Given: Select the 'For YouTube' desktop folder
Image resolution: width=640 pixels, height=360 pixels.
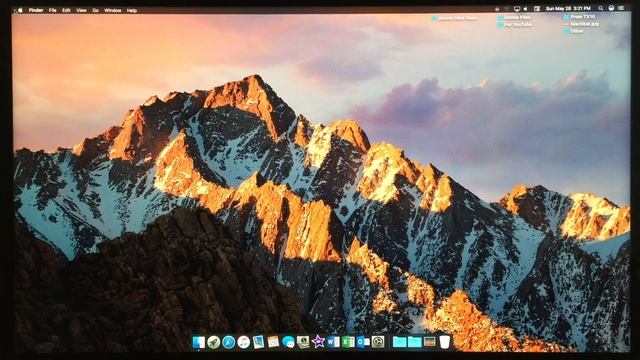Looking at the screenshot, I should pos(514,24).
